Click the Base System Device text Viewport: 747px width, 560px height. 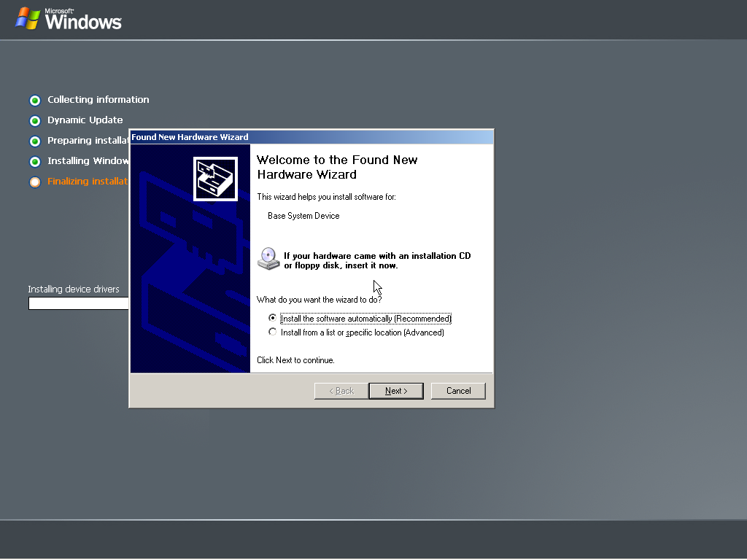coord(303,216)
